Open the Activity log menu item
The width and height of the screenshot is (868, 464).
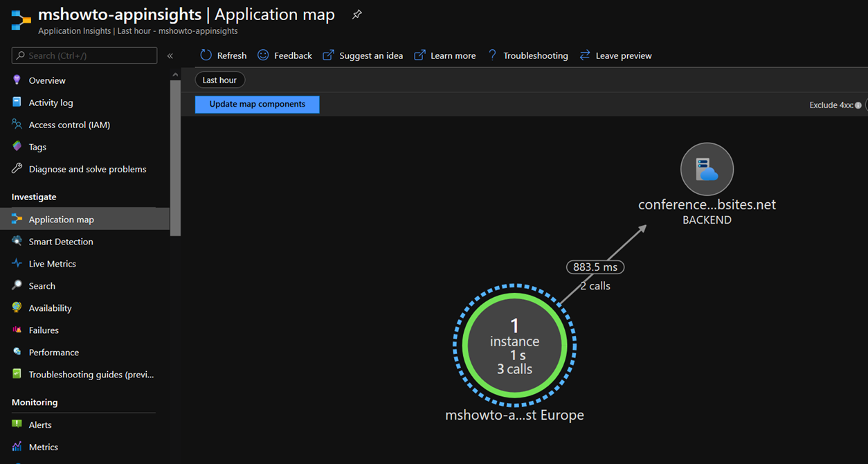pyautogui.click(x=51, y=102)
